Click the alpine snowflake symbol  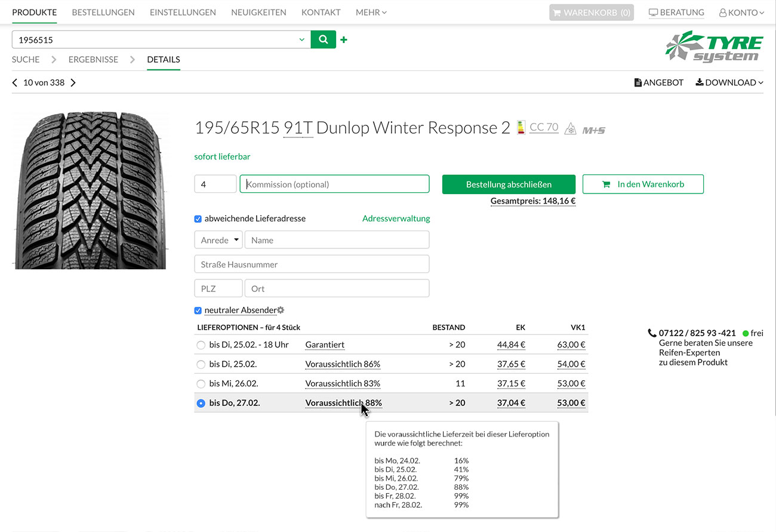pos(570,128)
